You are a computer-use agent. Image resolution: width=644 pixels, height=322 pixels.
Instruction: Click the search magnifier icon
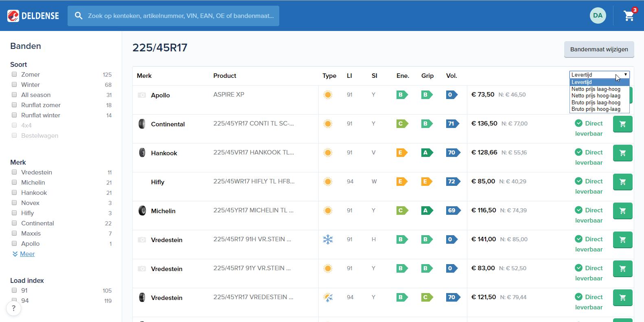[x=79, y=16]
